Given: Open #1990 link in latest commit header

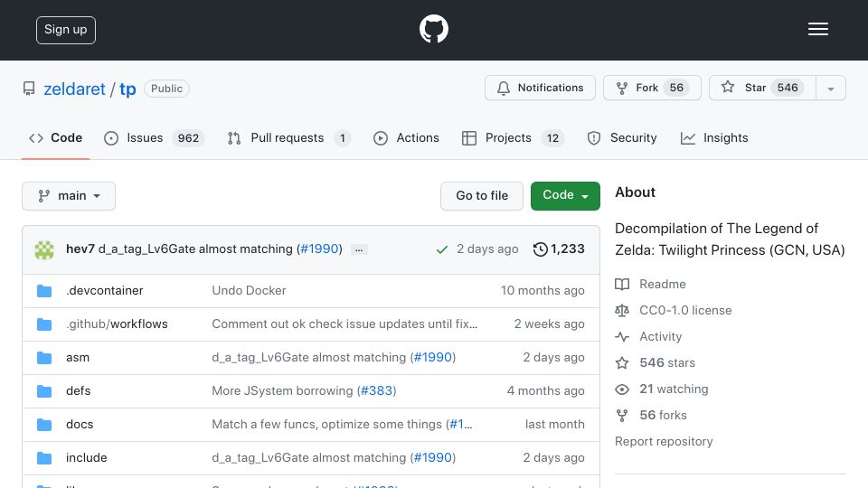Looking at the screenshot, I should [x=319, y=249].
